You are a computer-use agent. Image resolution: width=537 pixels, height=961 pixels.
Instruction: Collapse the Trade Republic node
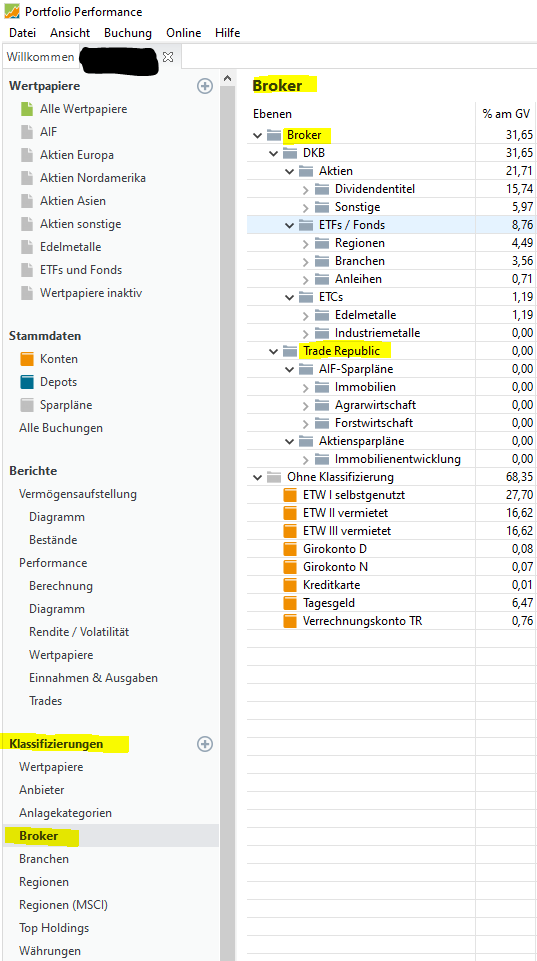tap(273, 351)
